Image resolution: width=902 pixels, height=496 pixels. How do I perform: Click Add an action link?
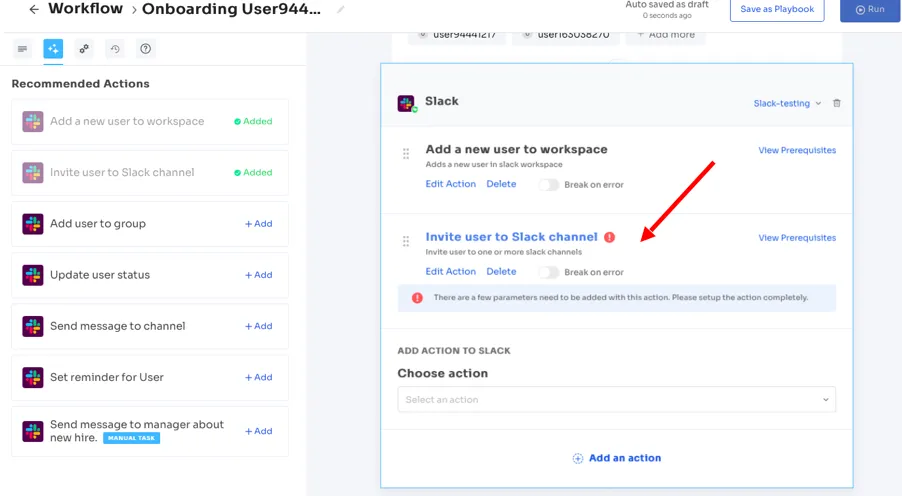tap(625, 458)
